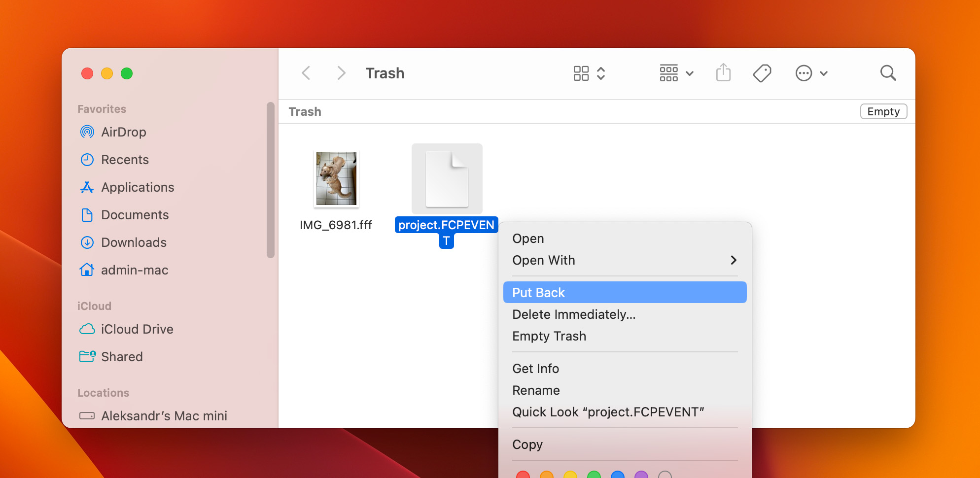The image size is (980, 478).
Task: Apply the red tag color
Action: tap(523, 475)
